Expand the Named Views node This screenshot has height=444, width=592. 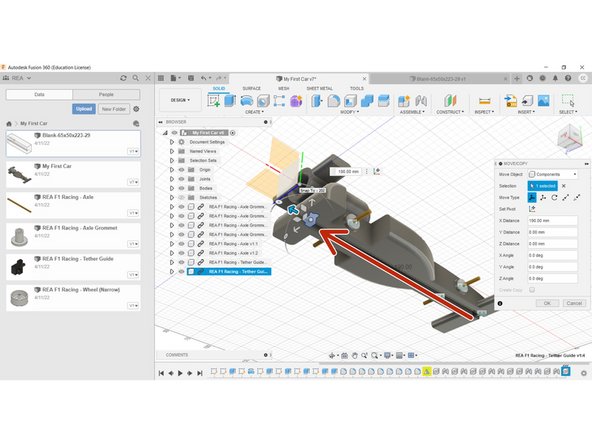point(172,151)
